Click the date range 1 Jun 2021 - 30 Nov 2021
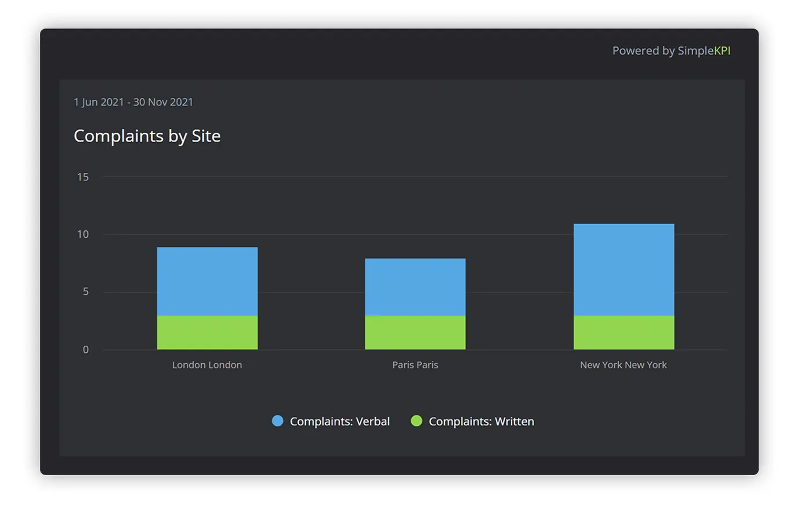This screenshot has height=514, width=812. tap(133, 102)
